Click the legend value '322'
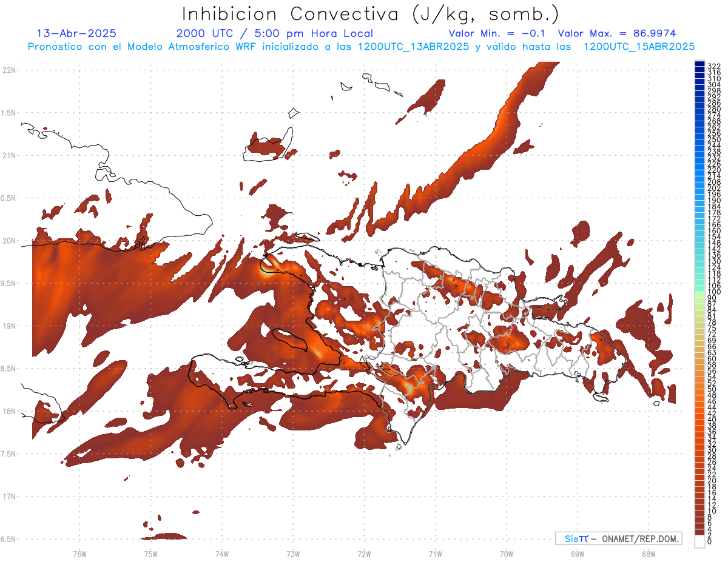Image resolution: width=728 pixels, height=562 pixels. [714, 65]
